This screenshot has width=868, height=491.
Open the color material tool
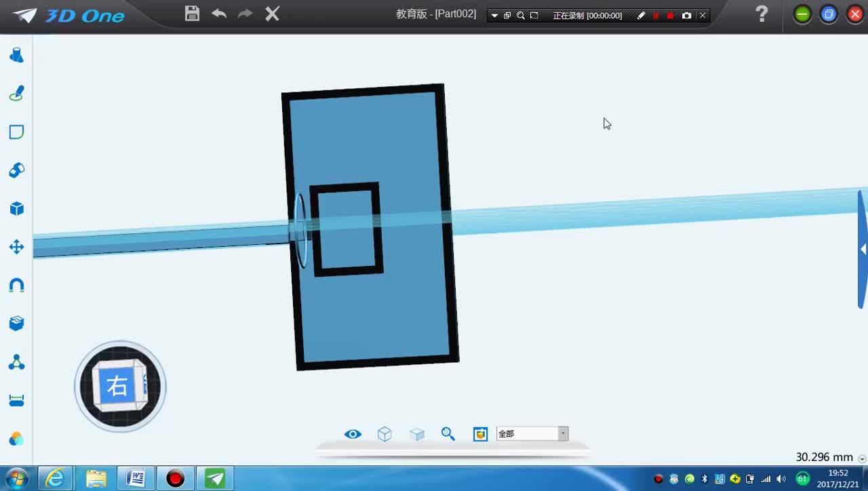coord(16,439)
